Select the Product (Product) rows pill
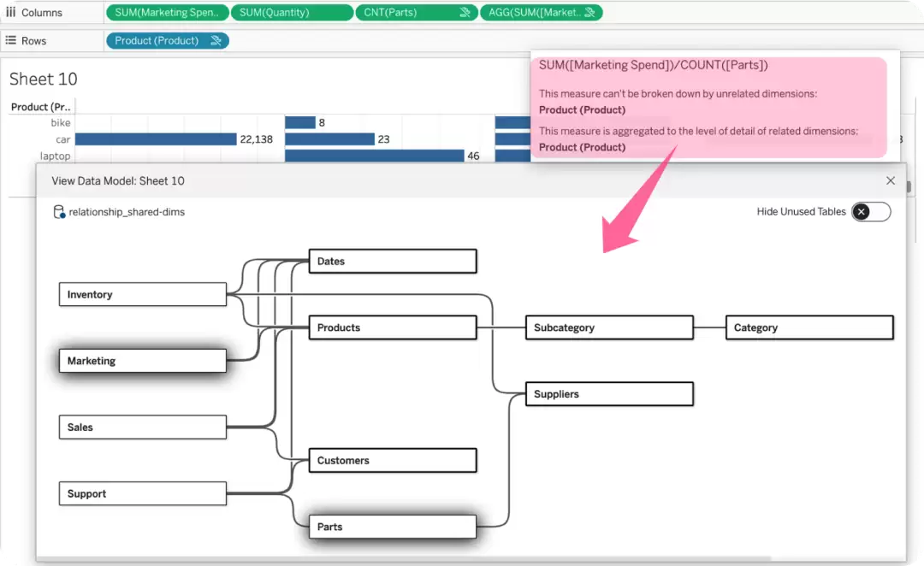Viewport: 924px width, 566px height. point(168,41)
